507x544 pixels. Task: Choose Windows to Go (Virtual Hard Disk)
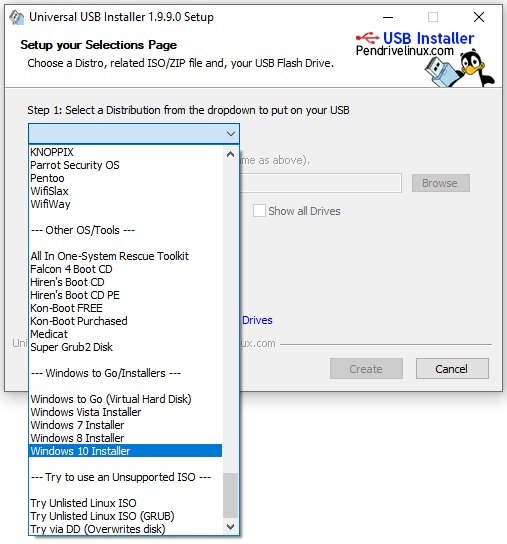[125, 399]
